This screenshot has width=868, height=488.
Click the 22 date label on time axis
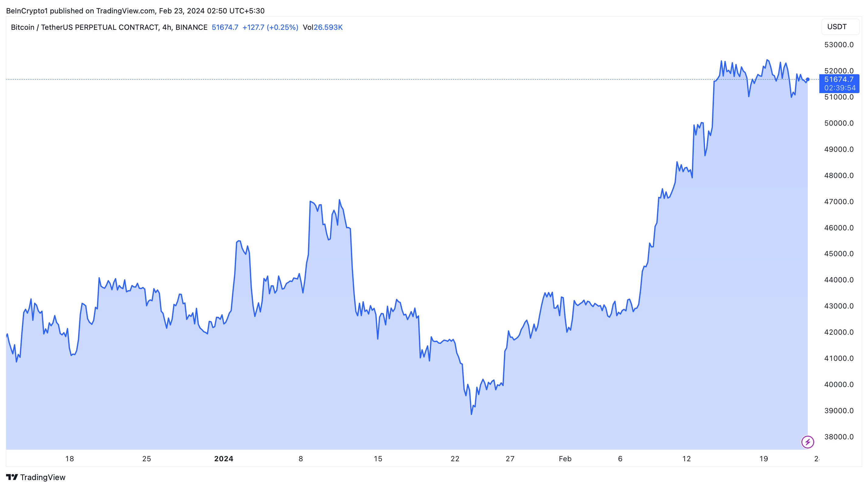point(455,459)
